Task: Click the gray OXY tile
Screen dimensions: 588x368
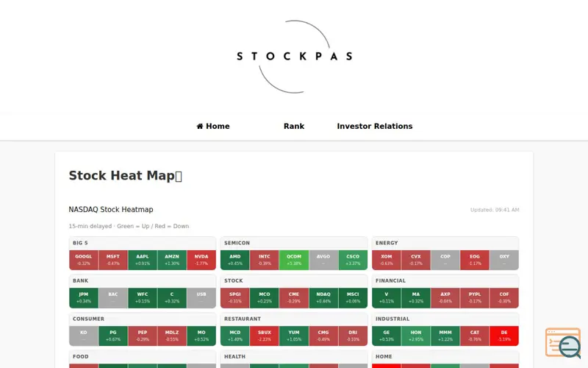Action: [x=504, y=260]
